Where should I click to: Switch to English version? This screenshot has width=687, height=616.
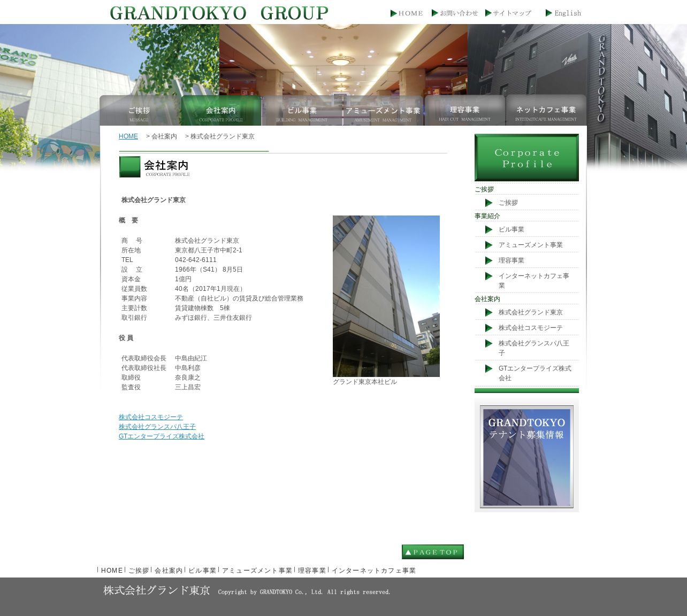[568, 13]
